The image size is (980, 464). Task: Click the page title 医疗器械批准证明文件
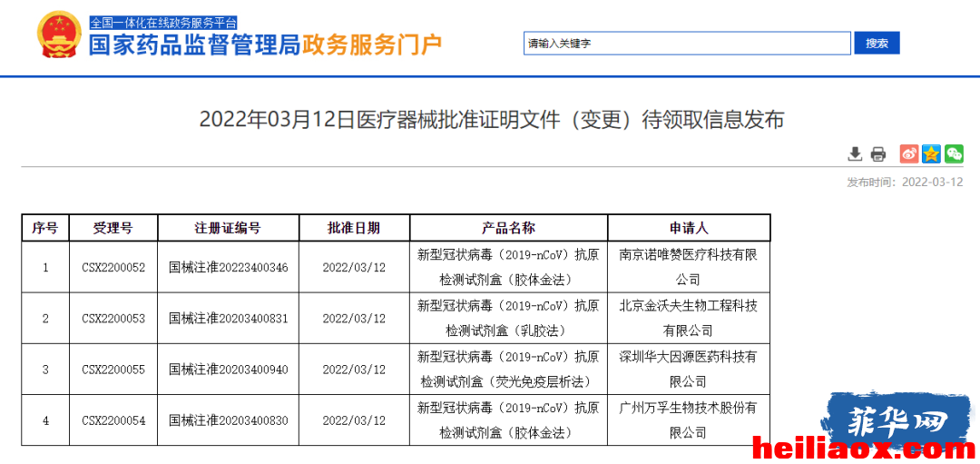[x=491, y=120]
